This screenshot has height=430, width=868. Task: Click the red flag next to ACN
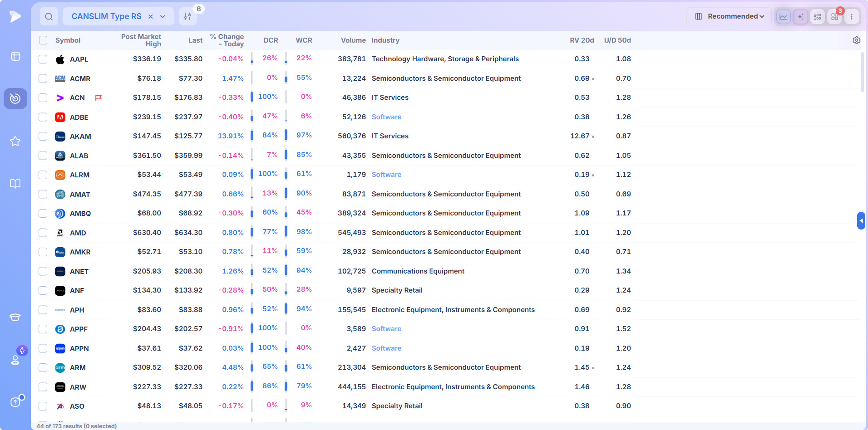point(98,98)
